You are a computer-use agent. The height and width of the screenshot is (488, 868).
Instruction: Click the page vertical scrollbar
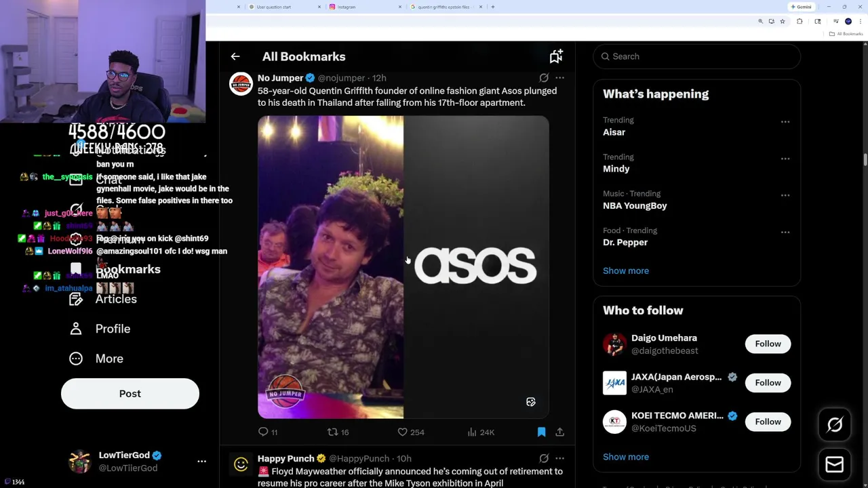865,159
